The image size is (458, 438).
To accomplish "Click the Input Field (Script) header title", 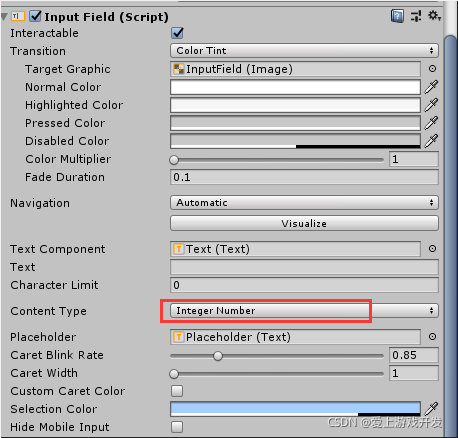I will tap(106, 17).
